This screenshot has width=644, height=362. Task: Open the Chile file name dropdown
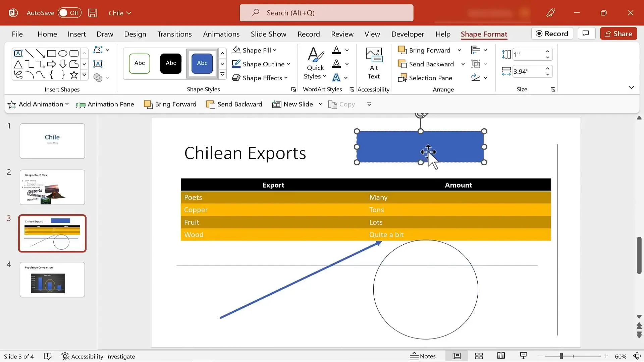(120, 13)
